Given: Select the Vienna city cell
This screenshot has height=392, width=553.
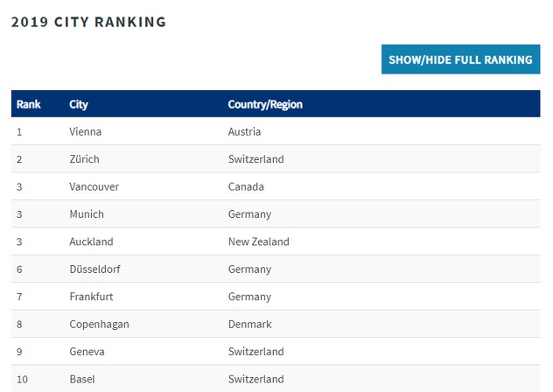Looking at the screenshot, I should pyautogui.click(x=86, y=132).
